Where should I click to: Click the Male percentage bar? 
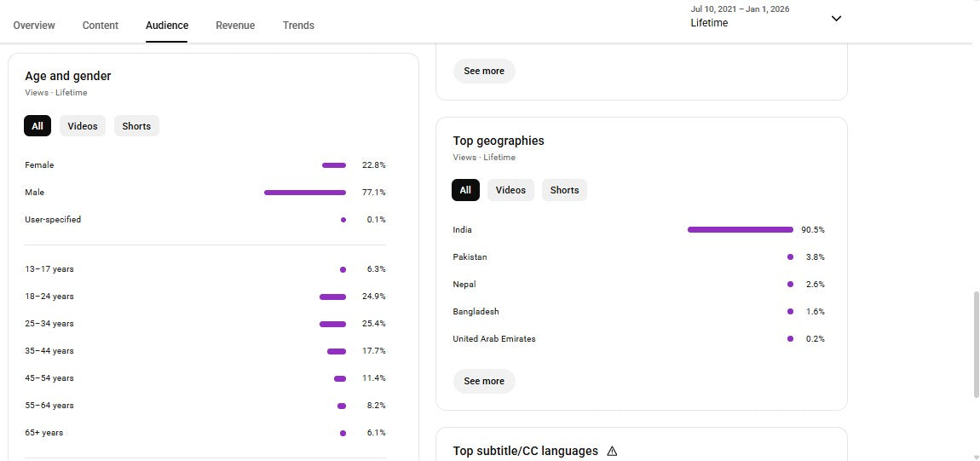tap(305, 193)
